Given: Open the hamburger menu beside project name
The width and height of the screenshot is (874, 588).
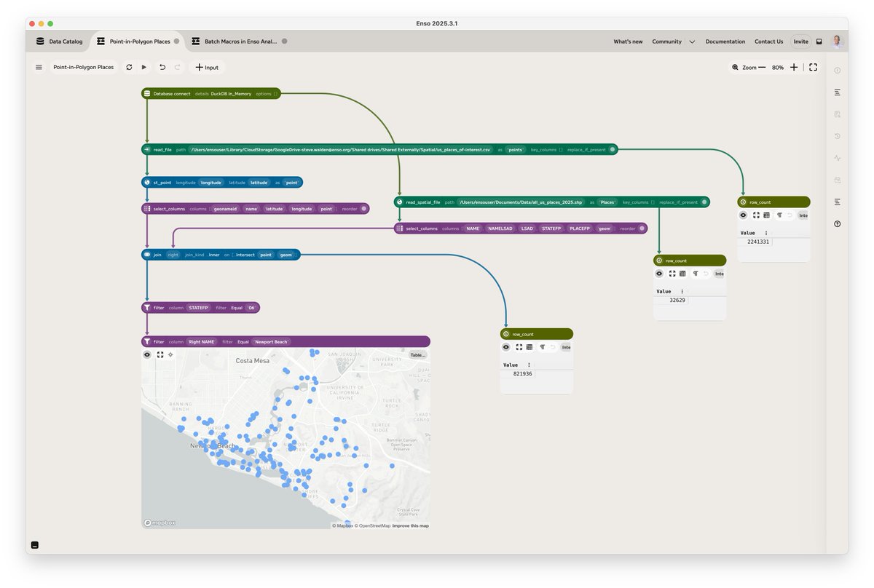Looking at the screenshot, I should pyautogui.click(x=39, y=67).
